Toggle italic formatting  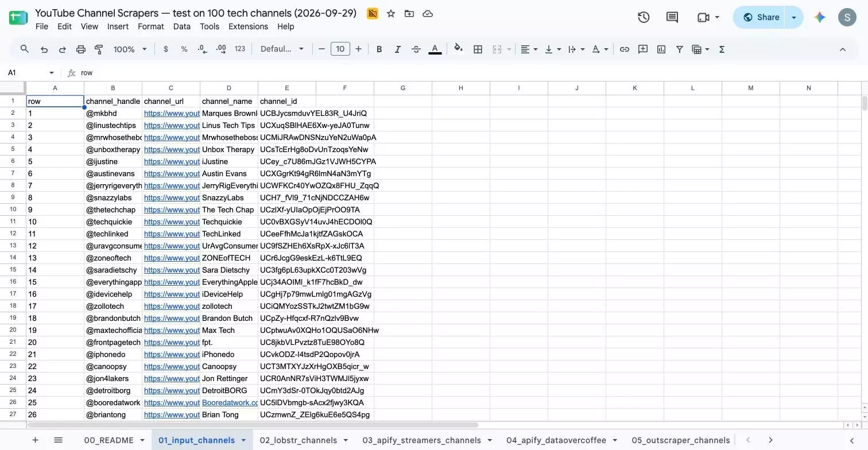[397, 49]
